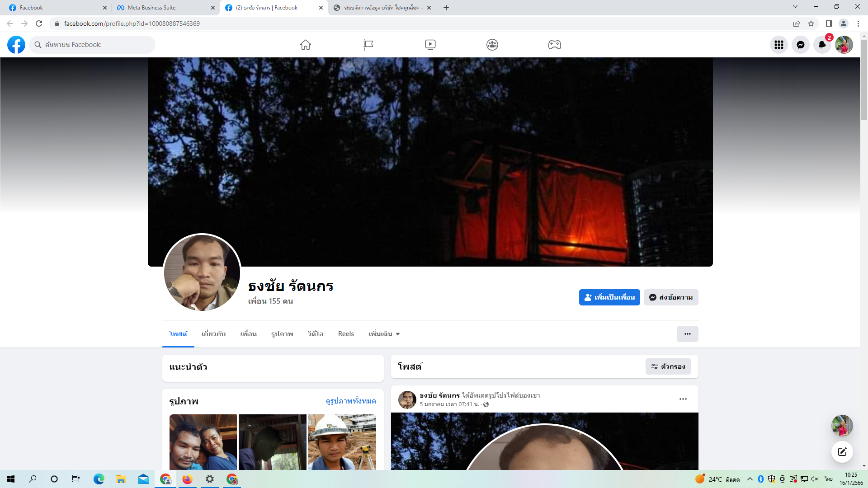Open the ดูรูปภาพทั้งหมด link
This screenshot has width=868, height=488.
pyautogui.click(x=350, y=401)
